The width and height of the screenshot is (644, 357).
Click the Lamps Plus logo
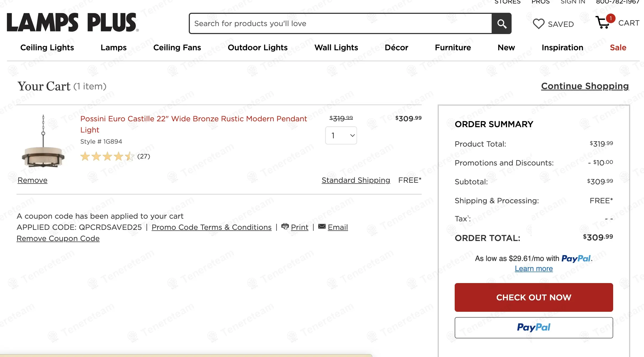(72, 23)
